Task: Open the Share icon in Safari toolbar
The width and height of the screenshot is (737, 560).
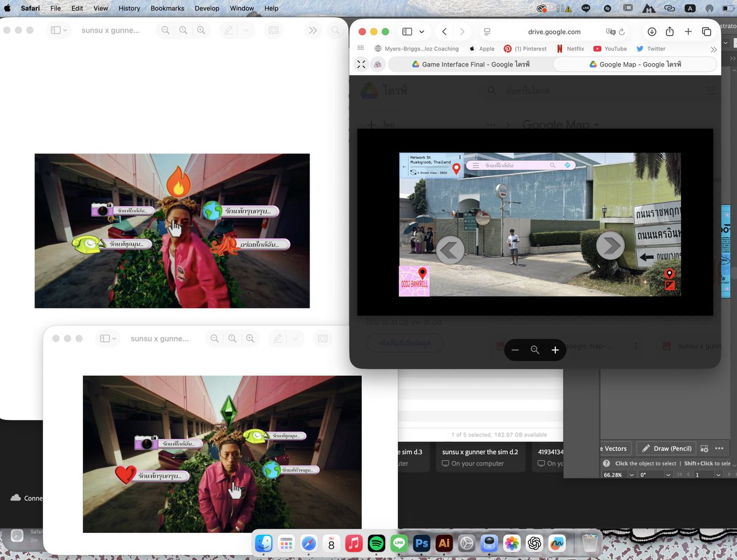Action: pyautogui.click(x=670, y=32)
